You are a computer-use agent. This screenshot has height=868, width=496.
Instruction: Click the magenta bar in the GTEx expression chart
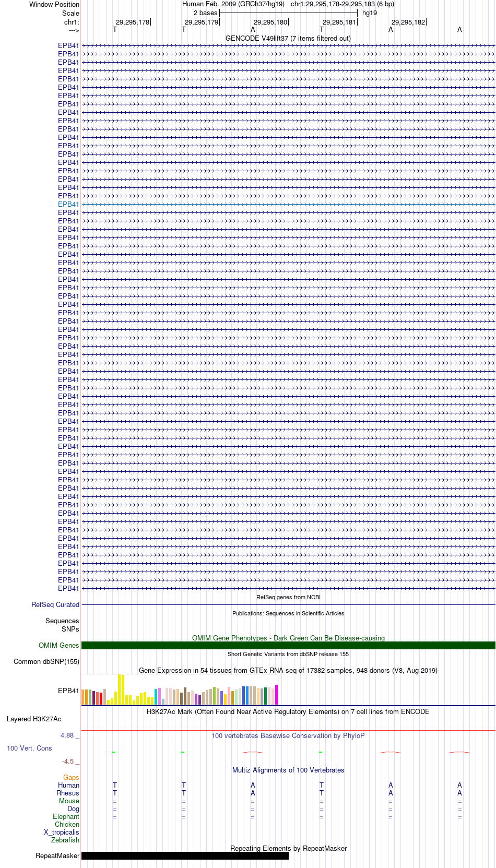click(277, 695)
